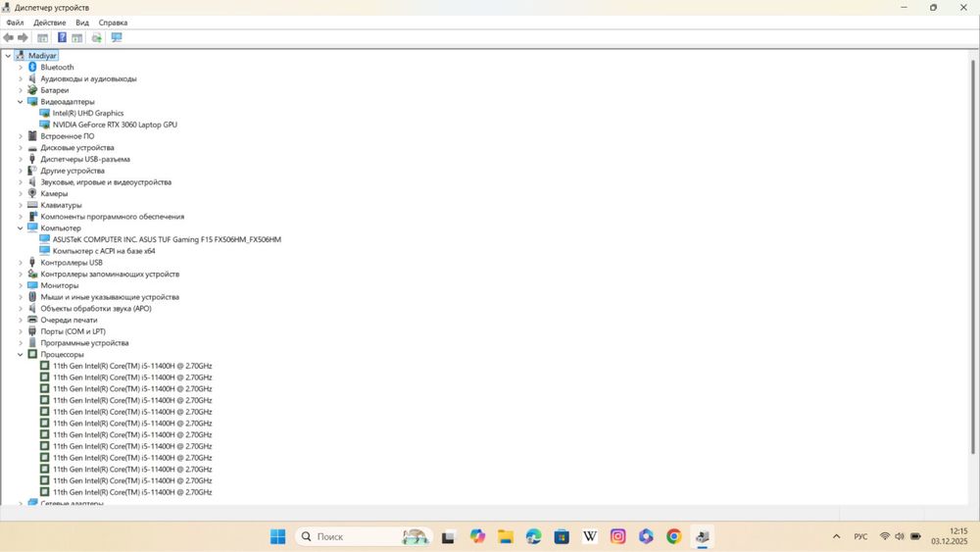Expand Контроллеры запоминающих устройств category
Screen dimensions: 980x552
point(20,274)
